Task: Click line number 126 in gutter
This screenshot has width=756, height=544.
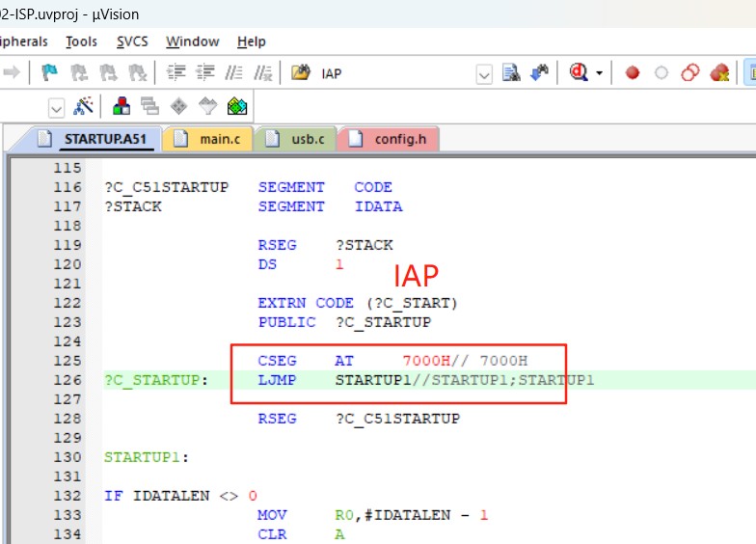Action: tap(67, 380)
